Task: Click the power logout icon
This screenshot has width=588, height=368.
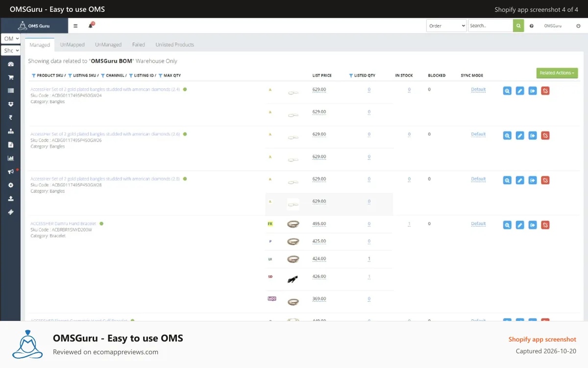Action: pyautogui.click(x=578, y=26)
